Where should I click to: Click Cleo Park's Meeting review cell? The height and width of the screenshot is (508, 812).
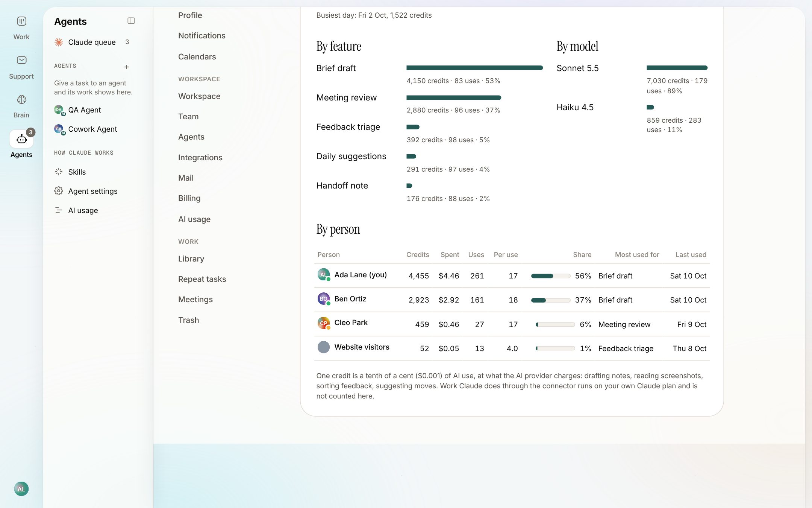pos(624,324)
